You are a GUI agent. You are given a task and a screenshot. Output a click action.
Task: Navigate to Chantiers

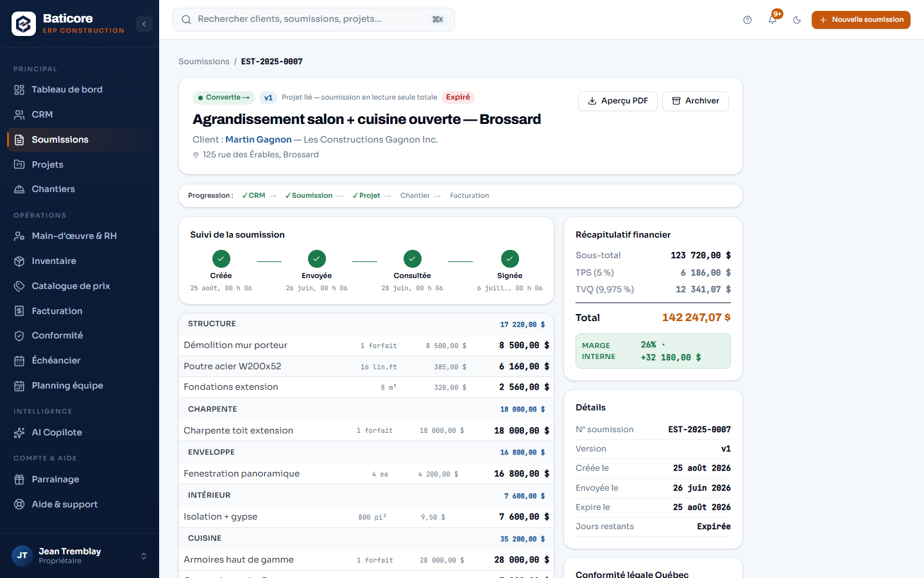(80, 189)
